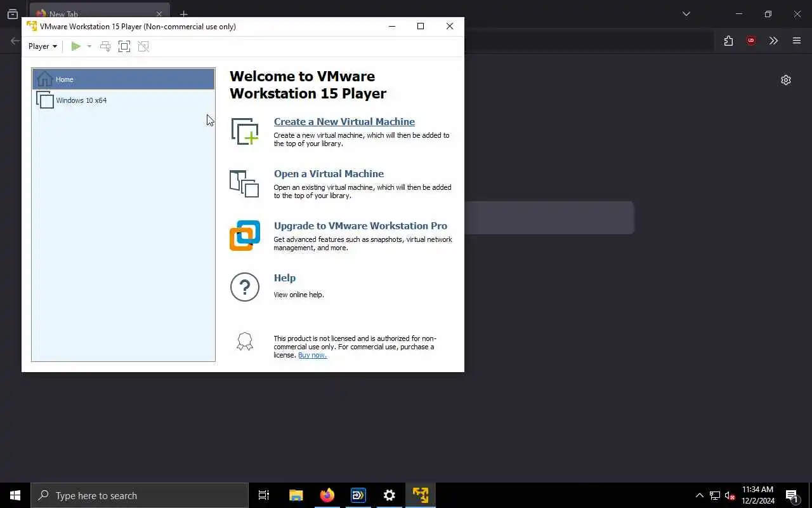The width and height of the screenshot is (812, 508).
Task: Open new tab personalize gear in Firefox
Action: tap(786, 80)
